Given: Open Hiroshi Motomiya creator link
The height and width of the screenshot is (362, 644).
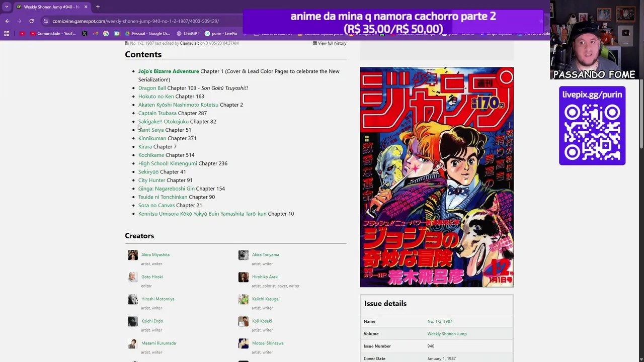Looking at the screenshot, I should pyautogui.click(x=158, y=299).
